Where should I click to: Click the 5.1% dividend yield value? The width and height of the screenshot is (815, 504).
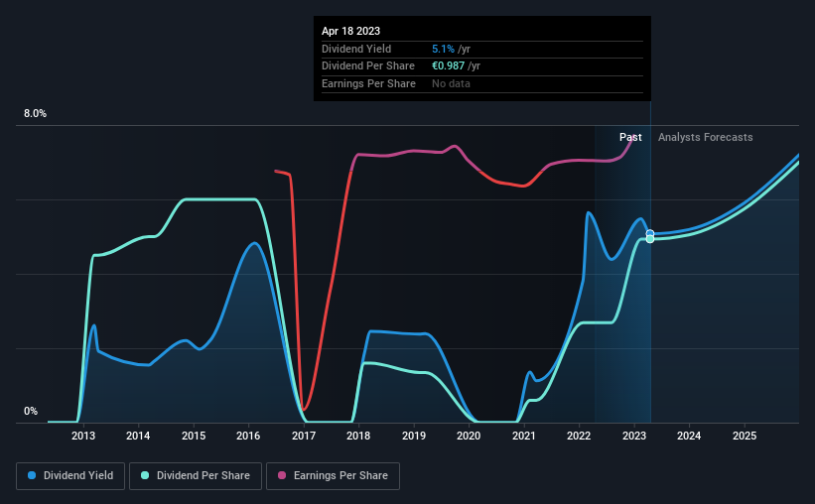[444, 49]
